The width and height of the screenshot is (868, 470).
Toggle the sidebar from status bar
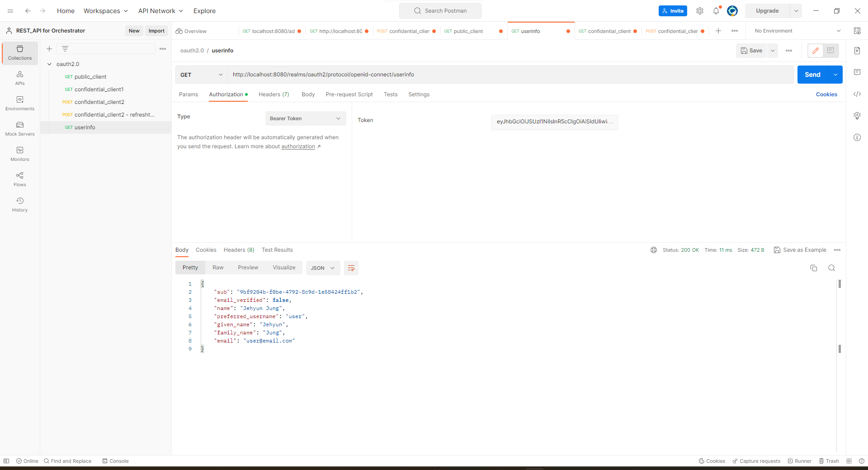[6, 461]
